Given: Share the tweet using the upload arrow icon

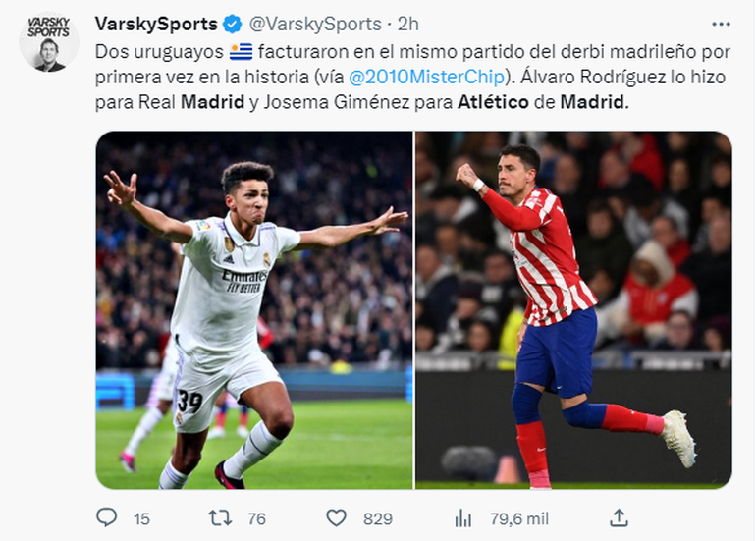Looking at the screenshot, I should (619, 517).
